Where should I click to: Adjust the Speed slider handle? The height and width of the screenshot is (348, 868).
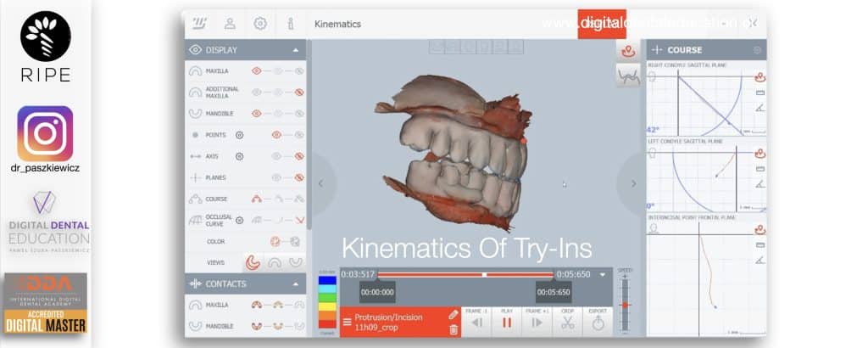click(x=626, y=304)
